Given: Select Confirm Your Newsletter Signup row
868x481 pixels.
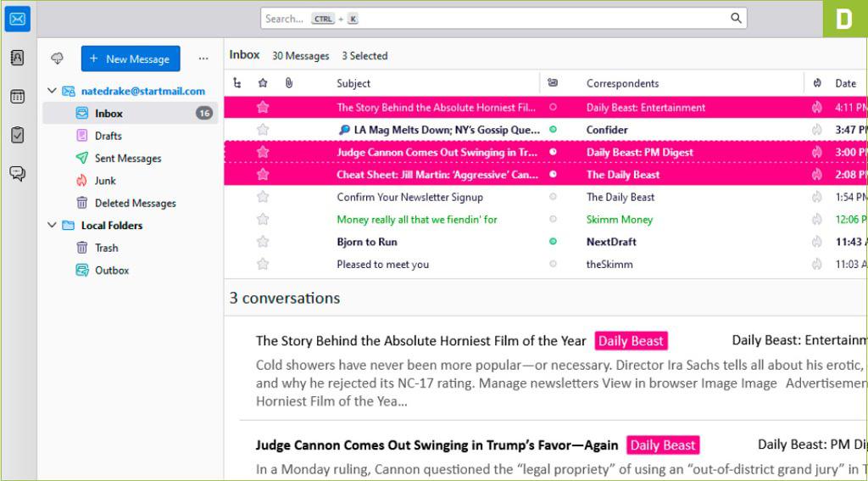Looking at the screenshot, I should point(546,197).
